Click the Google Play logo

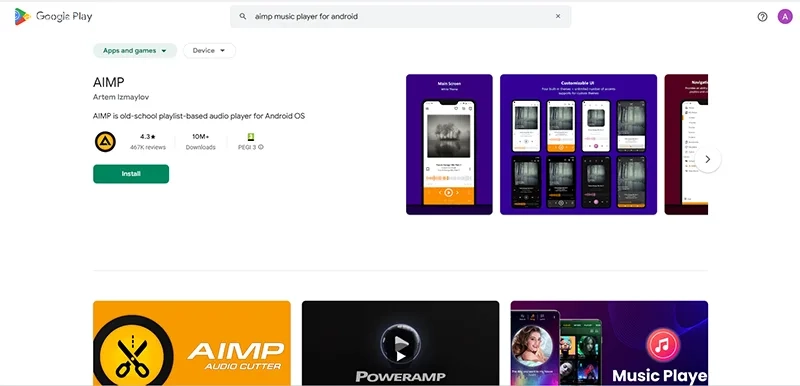point(54,16)
